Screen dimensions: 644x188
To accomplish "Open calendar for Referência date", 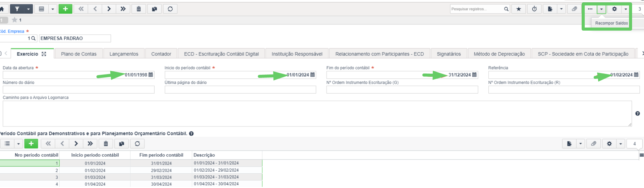I will (x=636, y=75).
